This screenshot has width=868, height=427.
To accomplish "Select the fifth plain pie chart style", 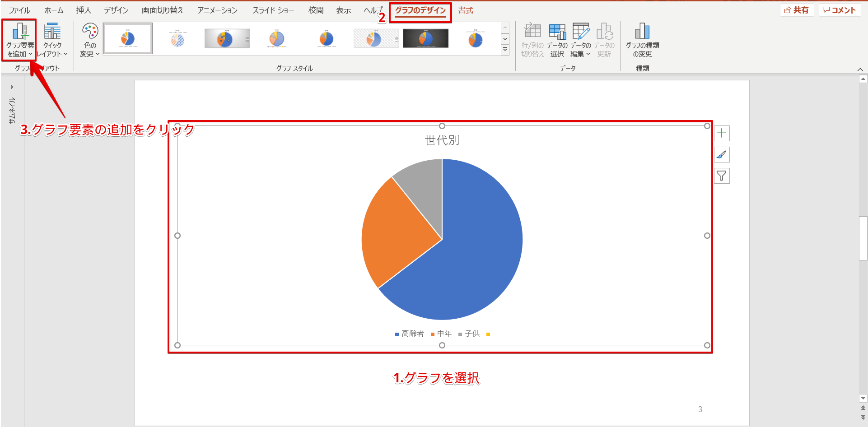I will pos(327,39).
